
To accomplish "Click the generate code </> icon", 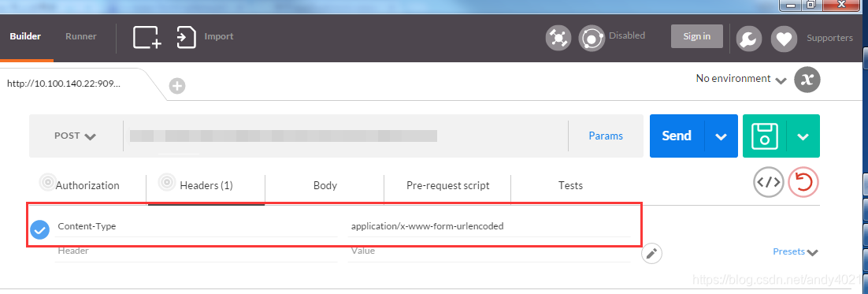I will 768,182.
